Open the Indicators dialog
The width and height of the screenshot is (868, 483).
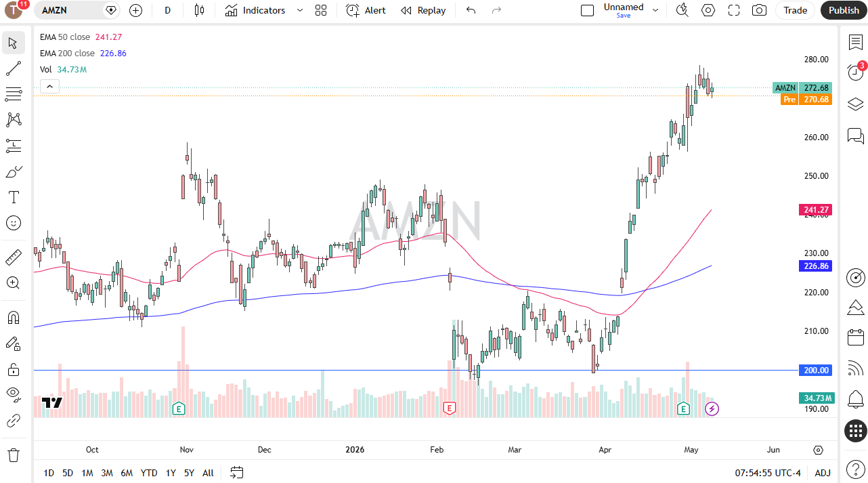tap(256, 10)
